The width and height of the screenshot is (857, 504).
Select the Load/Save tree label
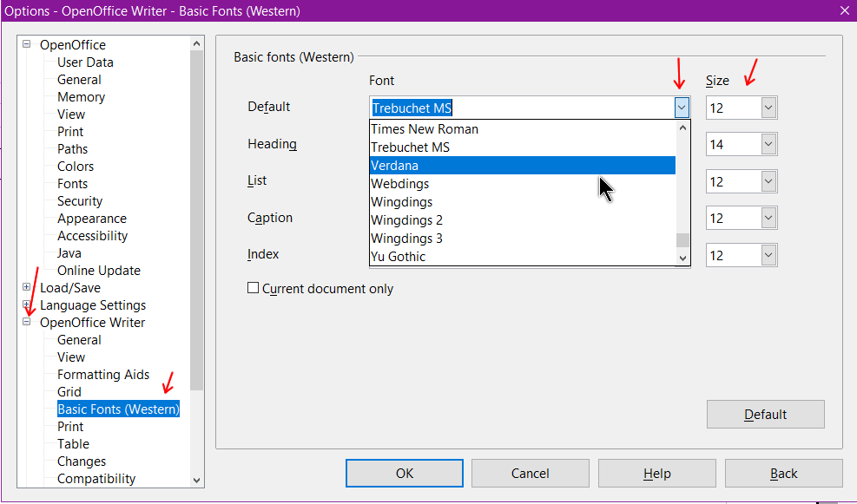pyautogui.click(x=70, y=288)
